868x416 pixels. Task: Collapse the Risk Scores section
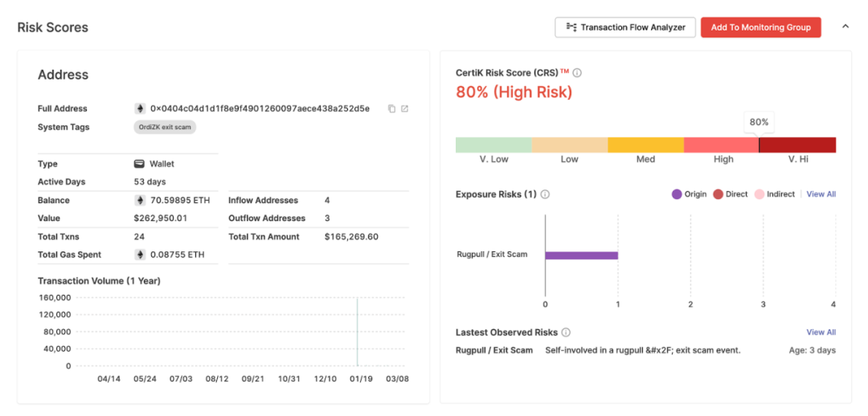845,27
